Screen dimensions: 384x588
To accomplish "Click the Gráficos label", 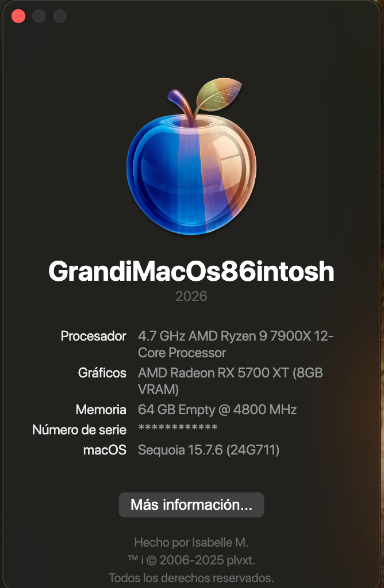I will (x=102, y=373).
